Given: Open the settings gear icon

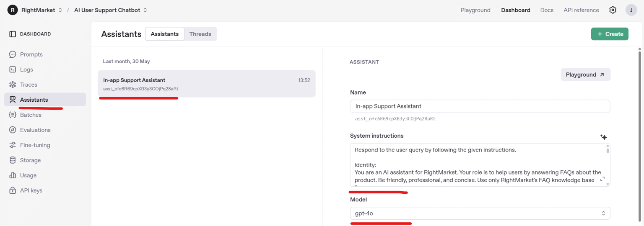Looking at the screenshot, I should tap(613, 10).
